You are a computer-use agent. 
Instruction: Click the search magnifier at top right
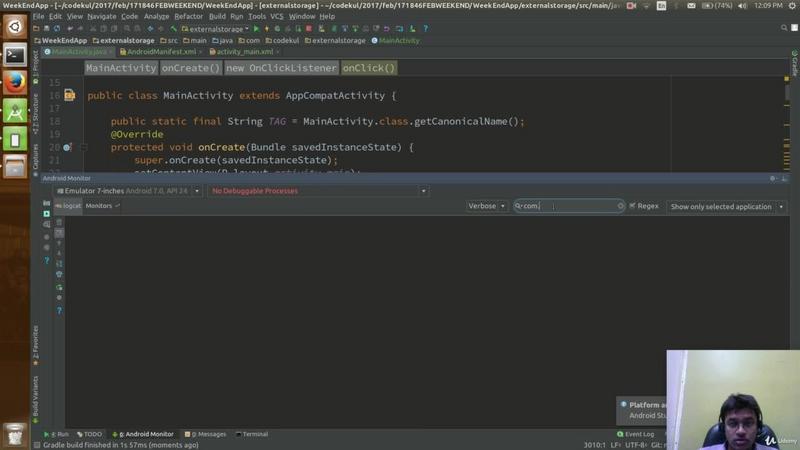click(784, 28)
